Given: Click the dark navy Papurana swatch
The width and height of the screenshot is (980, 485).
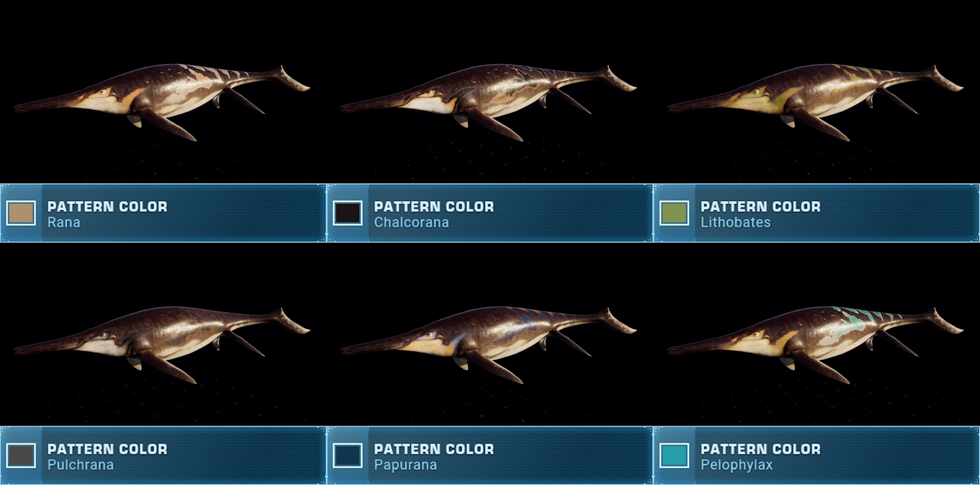Looking at the screenshot, I should pos(348,456).
